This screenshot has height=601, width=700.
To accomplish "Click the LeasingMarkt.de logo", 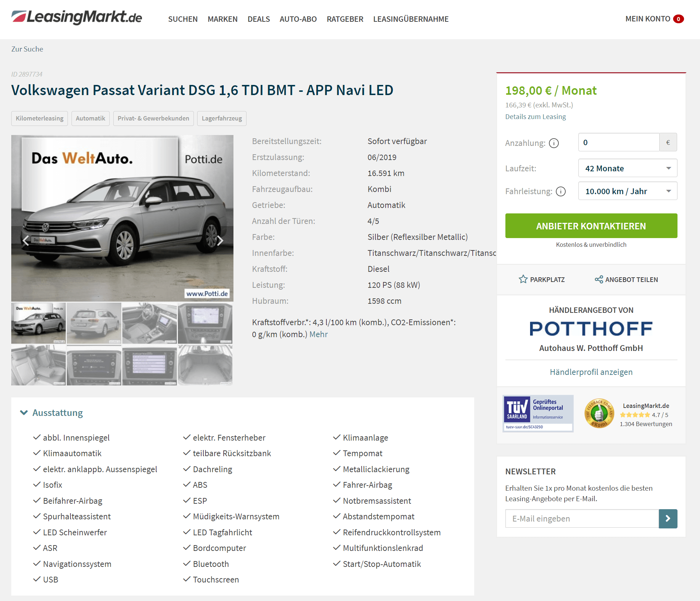I will (77, 17).
